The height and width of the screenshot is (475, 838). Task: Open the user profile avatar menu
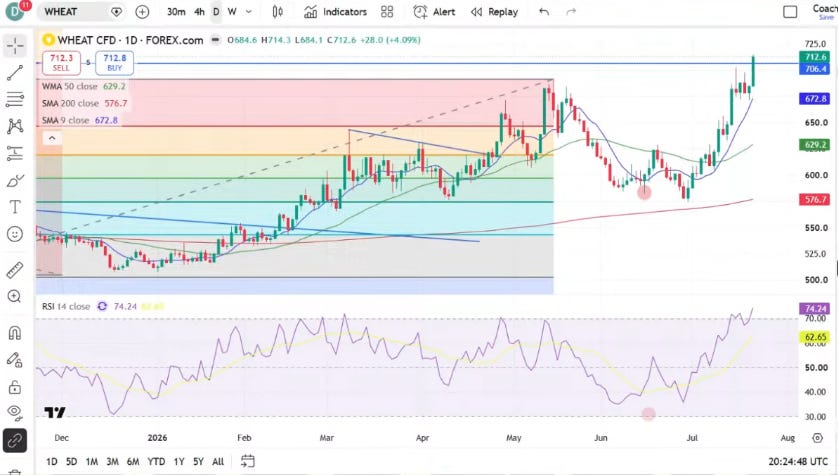coord(15,11)
